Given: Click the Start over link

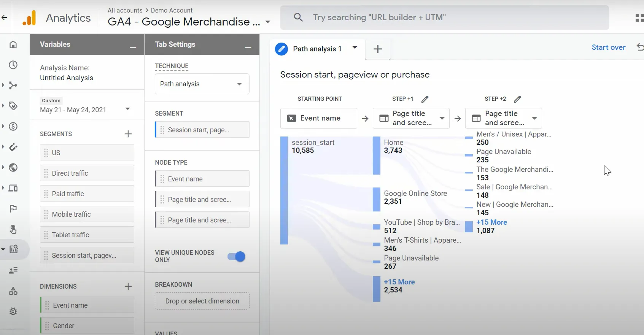Looking at the screenshot, I should click(609, 48).
